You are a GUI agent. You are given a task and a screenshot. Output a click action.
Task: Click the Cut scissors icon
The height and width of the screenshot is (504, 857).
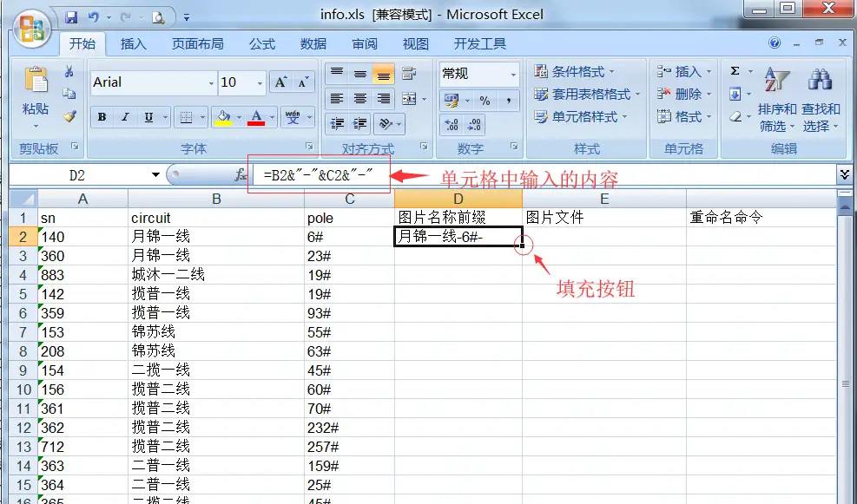(x=69, y=72)
